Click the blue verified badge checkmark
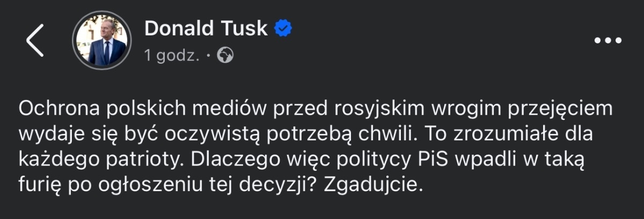644x219 pixels. pyautogui.click(x=283, y=29)
